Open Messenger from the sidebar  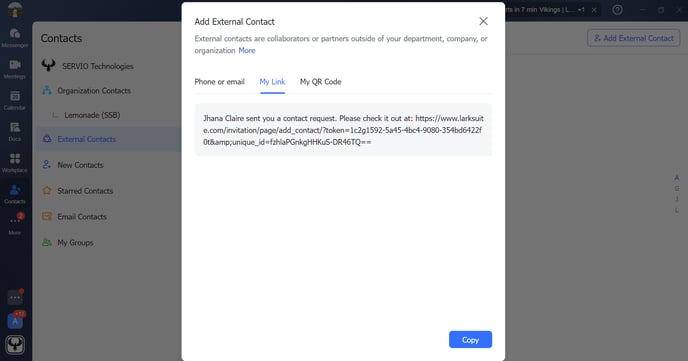[x=14, y=38]
